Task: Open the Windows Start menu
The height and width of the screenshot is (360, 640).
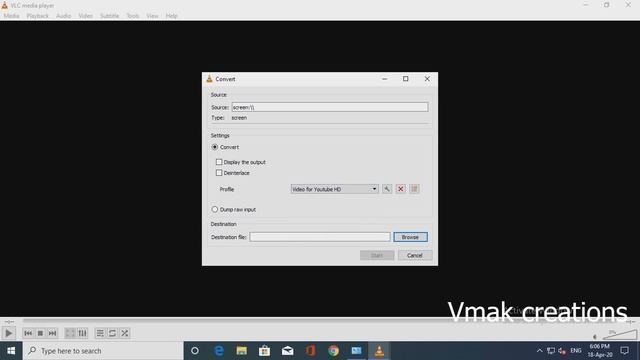Action: click(11, 351)
